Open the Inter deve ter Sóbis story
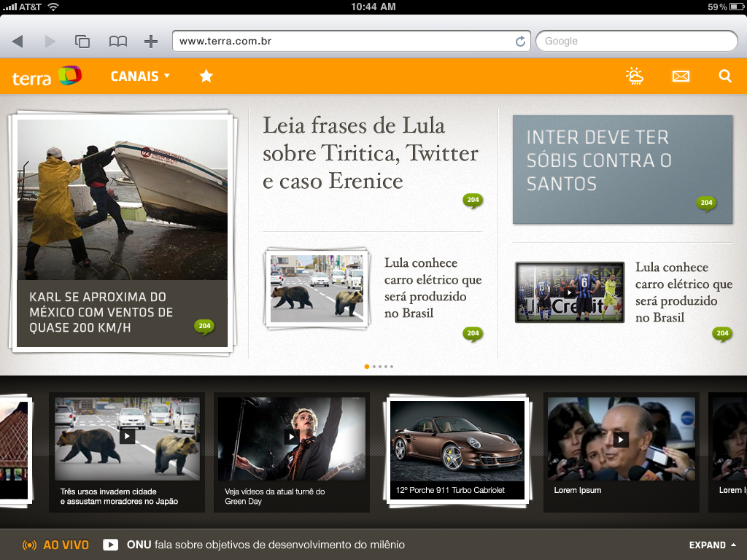The width and height of the screenshot is (747, 560). [x=622, y=169]
